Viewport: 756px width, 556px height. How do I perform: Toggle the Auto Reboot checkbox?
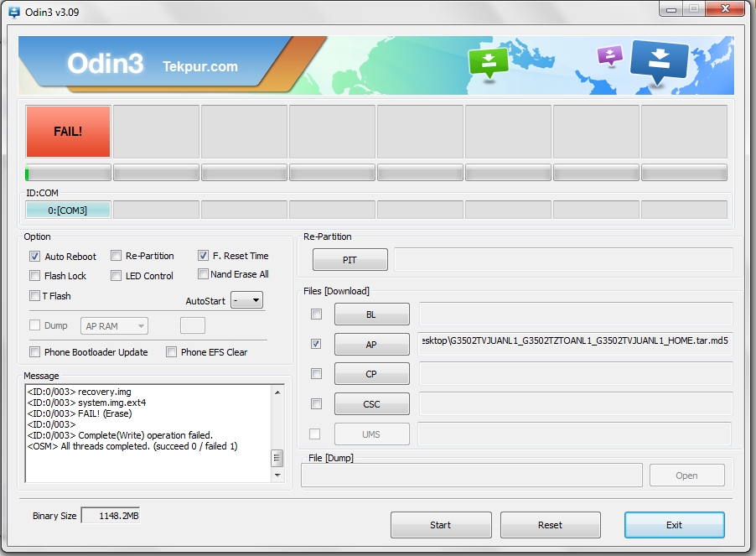point(34,256)
